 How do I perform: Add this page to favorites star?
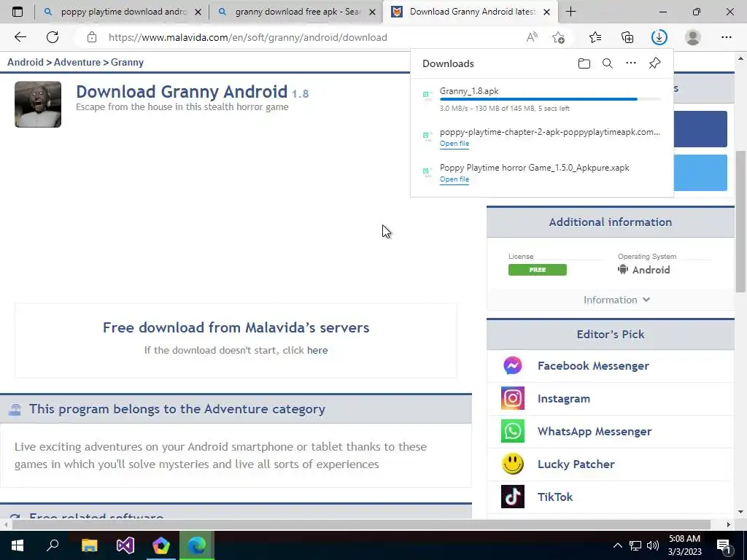558,37
